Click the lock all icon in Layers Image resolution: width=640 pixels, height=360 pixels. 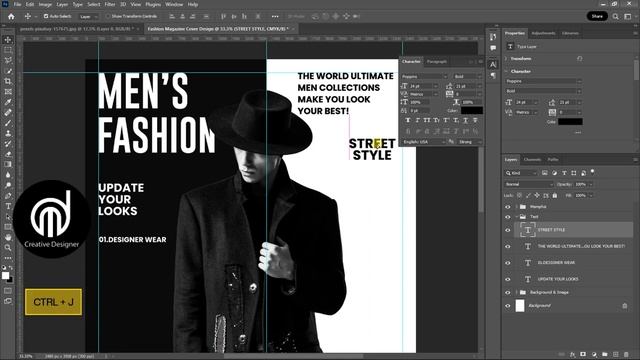point(555,196)
